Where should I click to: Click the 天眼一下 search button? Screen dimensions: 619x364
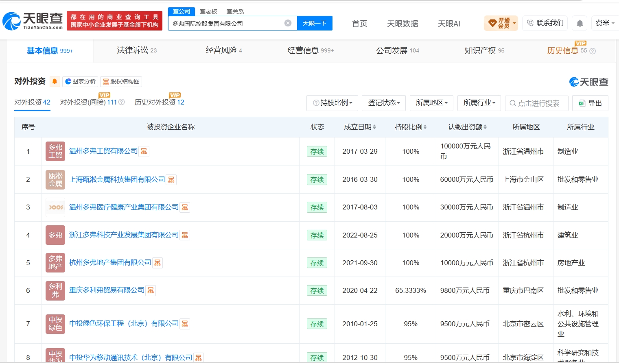[x=315, y=23]
